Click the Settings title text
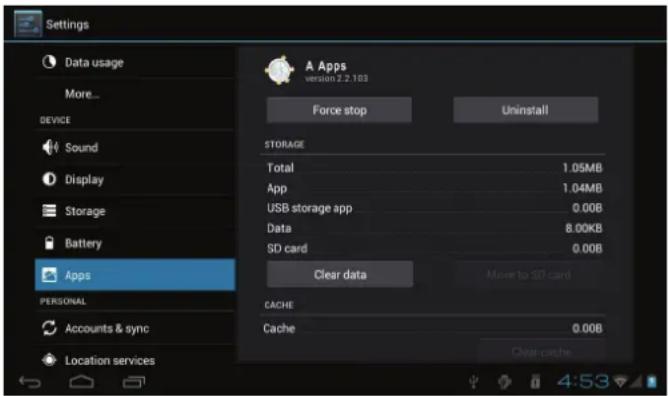The image size is (668, 396). [x=67, y=24]
